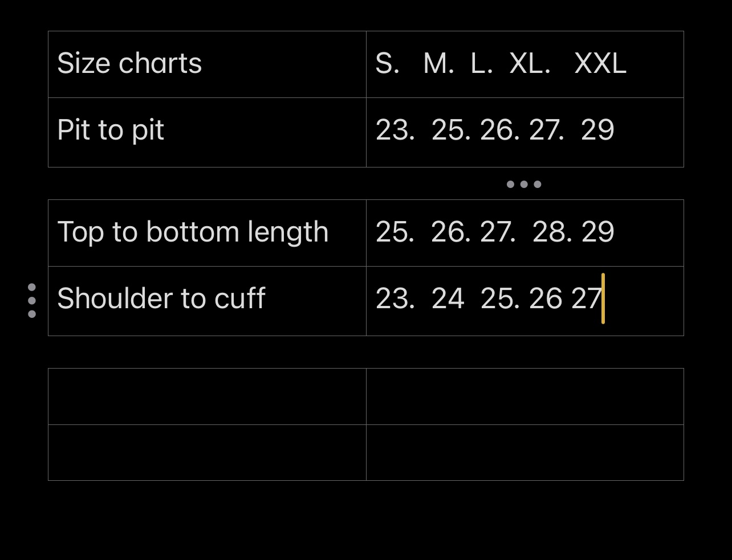Screen dimensions: 732x560
Task: Click the bottom-right empty table cell
Action: point(524,452)
